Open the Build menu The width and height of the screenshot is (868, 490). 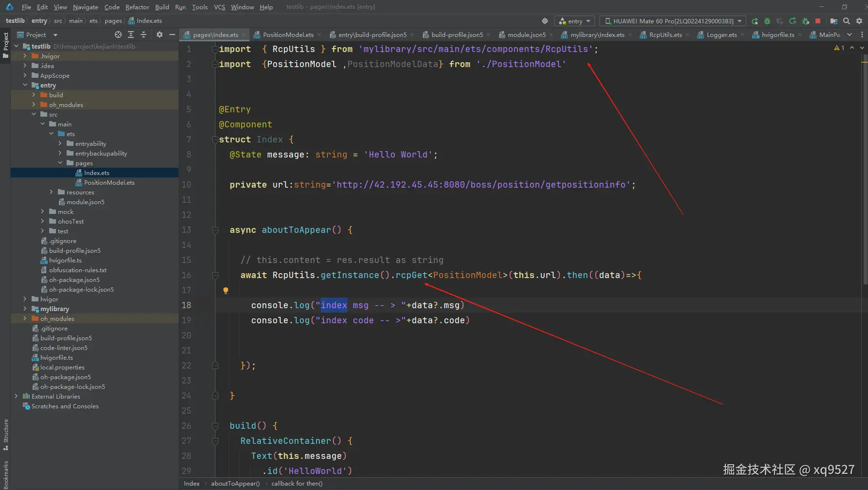pos(162,7)
